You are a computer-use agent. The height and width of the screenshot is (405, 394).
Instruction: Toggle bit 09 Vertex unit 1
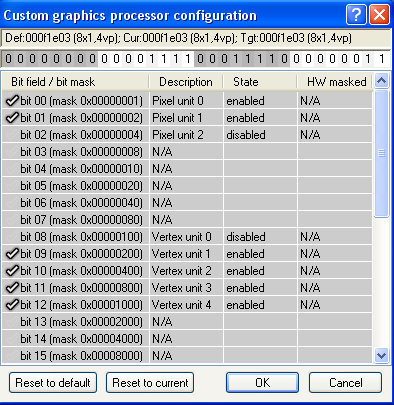pyautogui.click(x=12, y=254)
